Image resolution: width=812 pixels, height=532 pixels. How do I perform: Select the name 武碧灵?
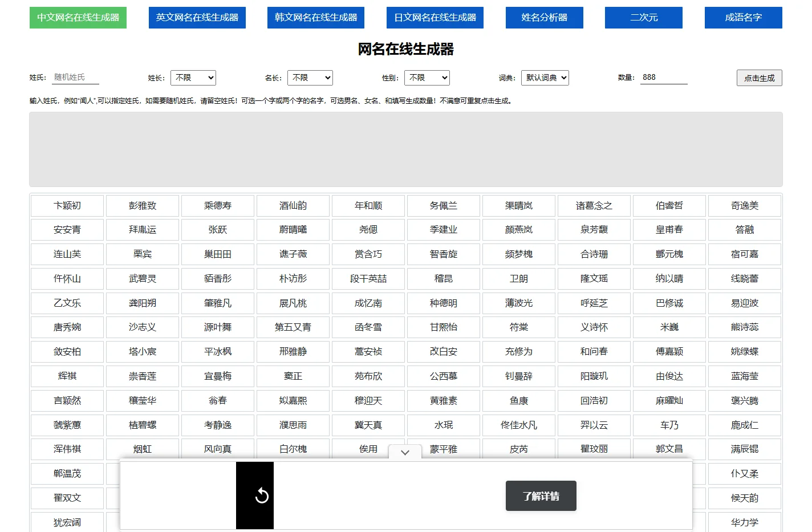coord(143,279)
